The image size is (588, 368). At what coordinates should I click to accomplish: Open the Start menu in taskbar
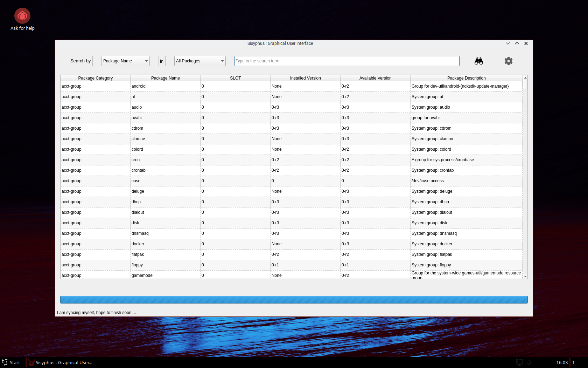tap(12, 362)
